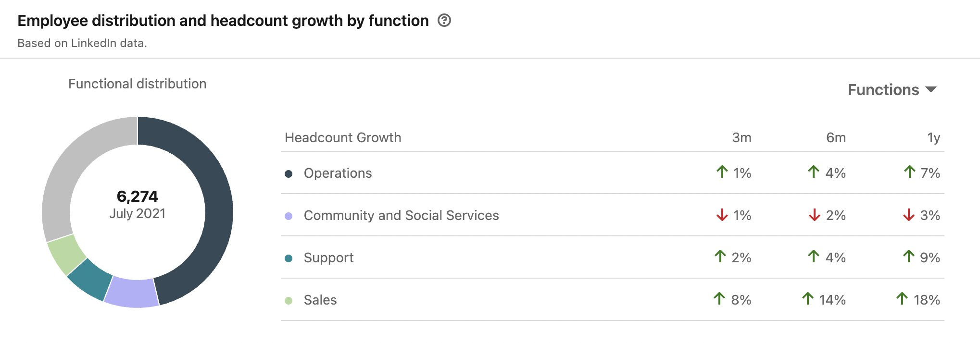The image size is (980, 343).
Task: Click the 6m column header
Action: tap(836, 138)
